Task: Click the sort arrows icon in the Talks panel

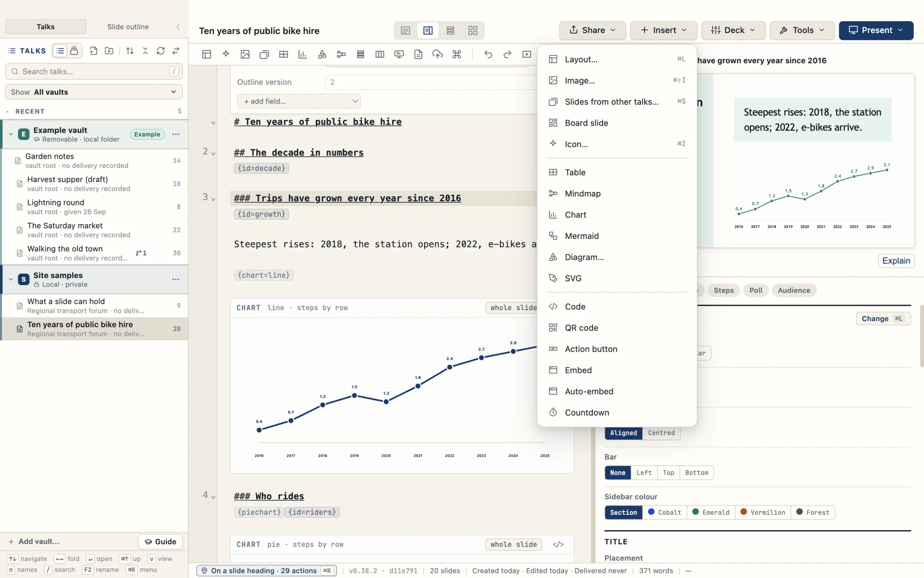Action: click(x=130, y=50)
